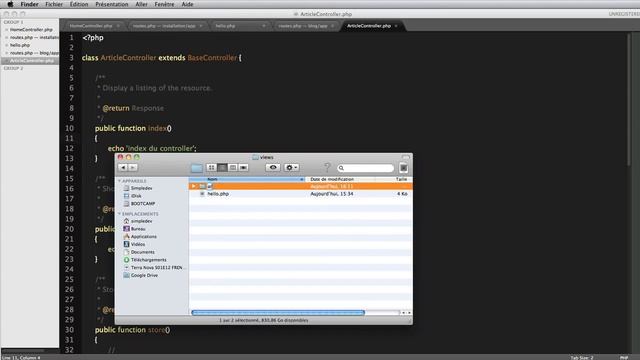
Task: Switch Finder to Cover Flow view
Action: point(244,167)
